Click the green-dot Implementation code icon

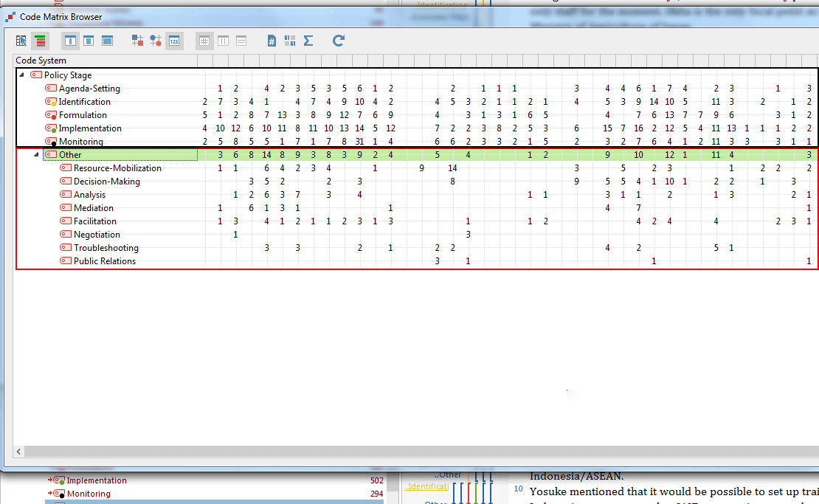point(51,128)
